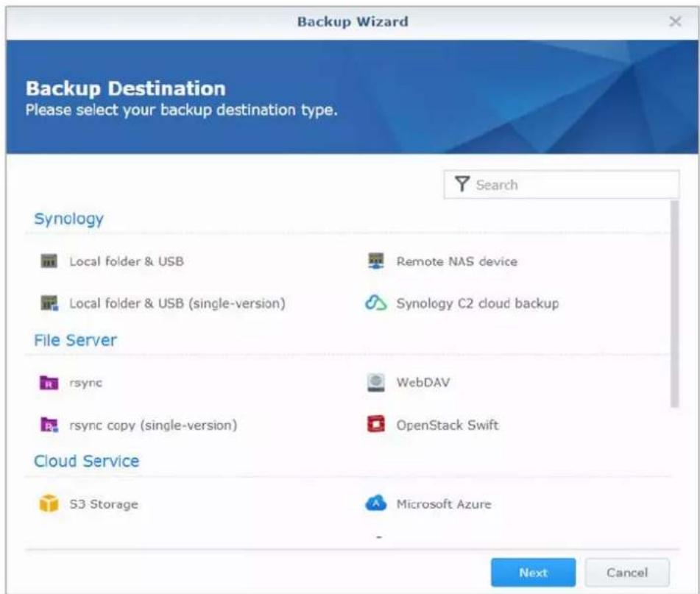Click the purple rsync folder icon
Screen dimensions: 700x594
[49, 383]
